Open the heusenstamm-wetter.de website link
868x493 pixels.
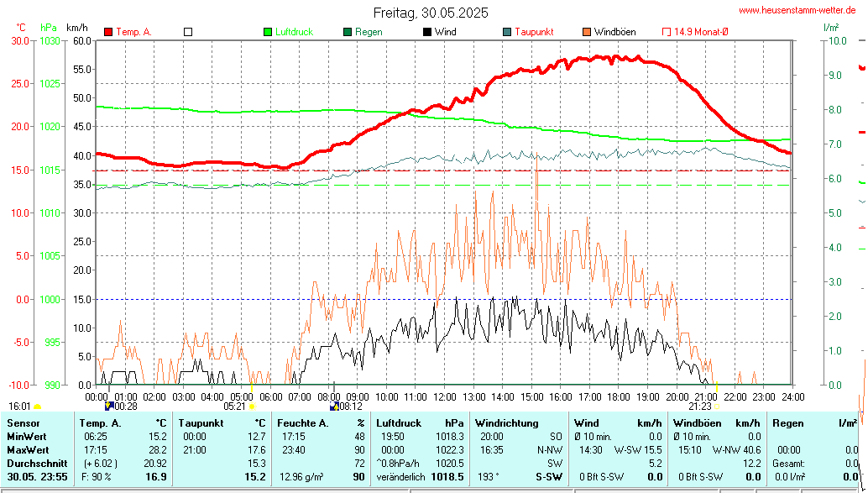click(x=797, y=10)
